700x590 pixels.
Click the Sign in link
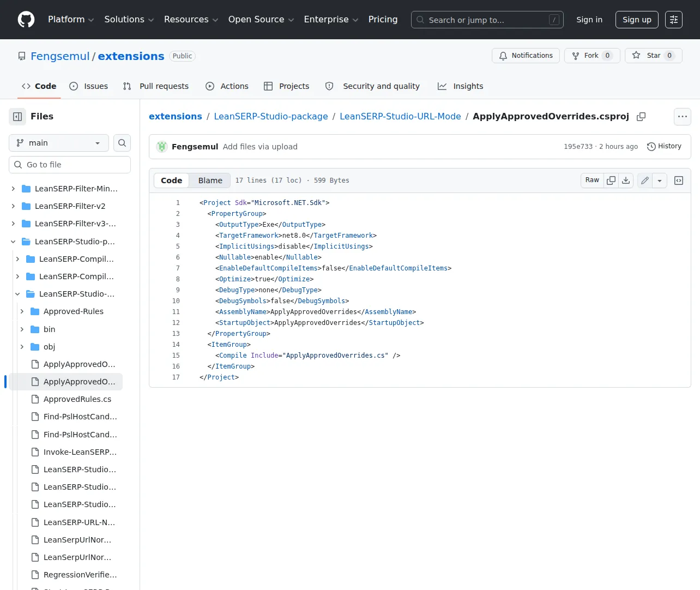589,20
